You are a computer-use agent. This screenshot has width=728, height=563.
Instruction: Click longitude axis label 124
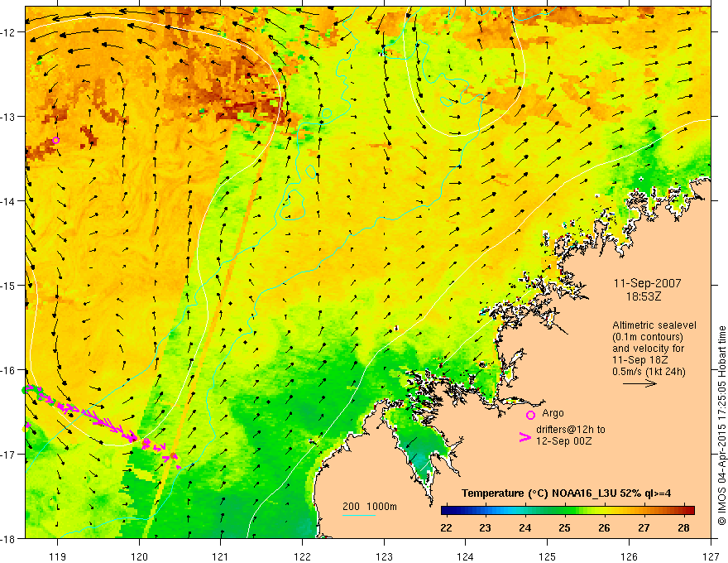(x=466, y=556)
